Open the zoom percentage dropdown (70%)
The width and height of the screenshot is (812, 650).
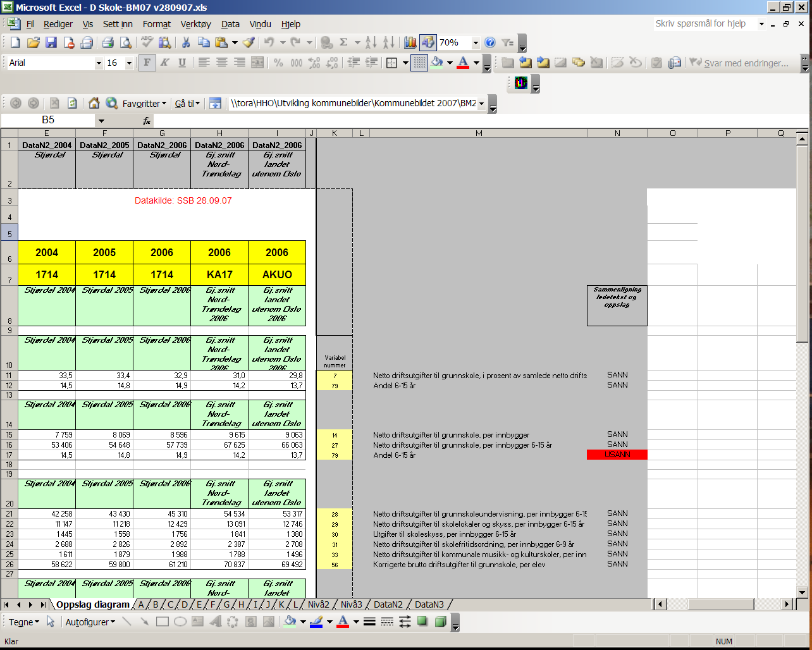[475, 43]
